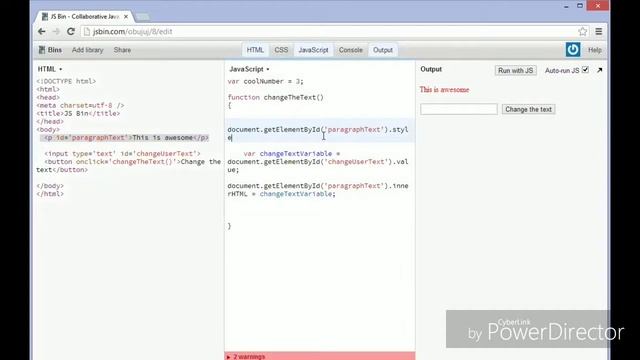Open the Help link
This screenshot has height=360, width=640.
click(x=595, y=50)
